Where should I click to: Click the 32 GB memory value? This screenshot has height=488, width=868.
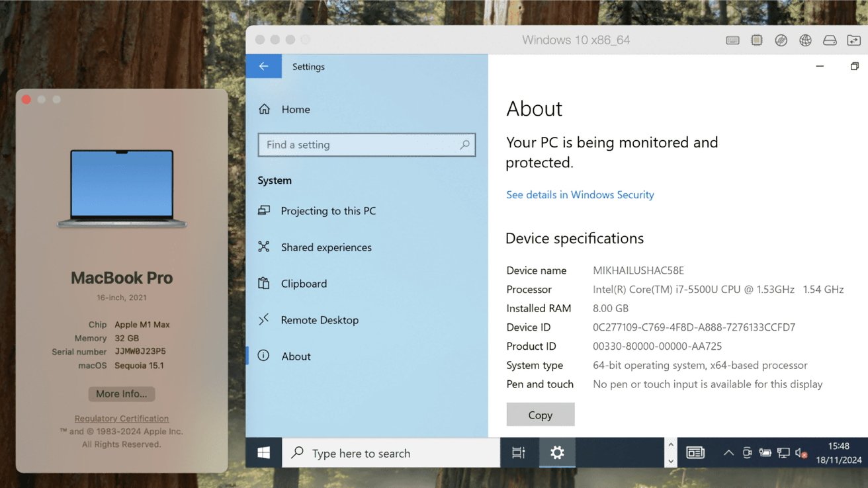pos(127,338)
